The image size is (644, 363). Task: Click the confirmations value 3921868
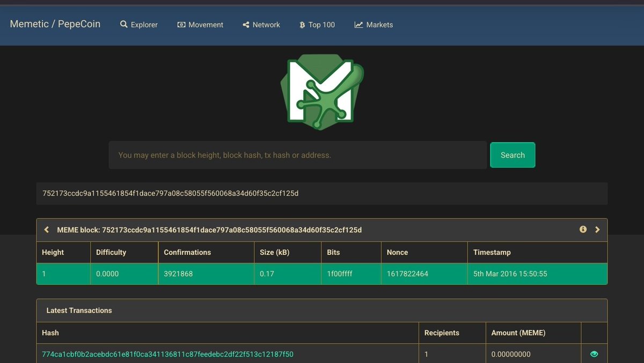(x=178, y=273)
